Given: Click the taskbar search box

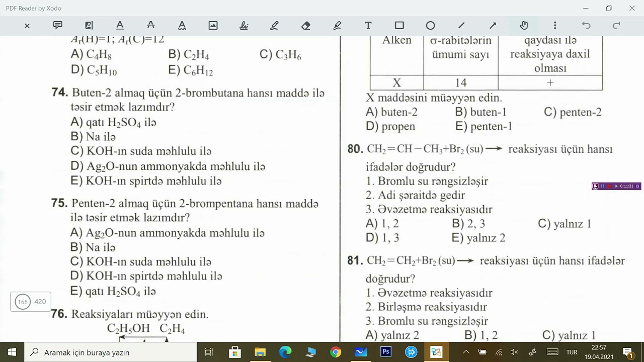Looking at the screenshot, I should coord(111,352).
